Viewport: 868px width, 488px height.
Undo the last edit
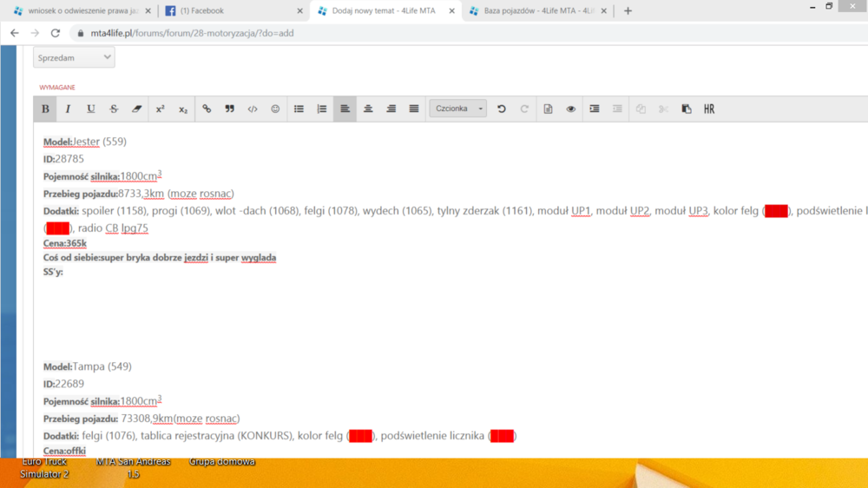pos(502,109)
